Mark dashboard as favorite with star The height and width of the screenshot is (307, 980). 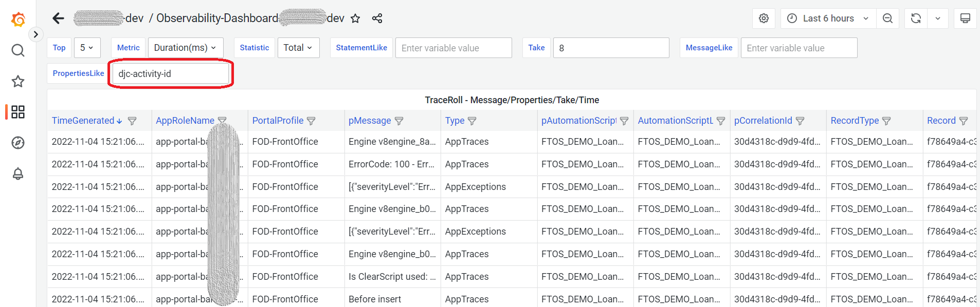click(x=355, y=18)
